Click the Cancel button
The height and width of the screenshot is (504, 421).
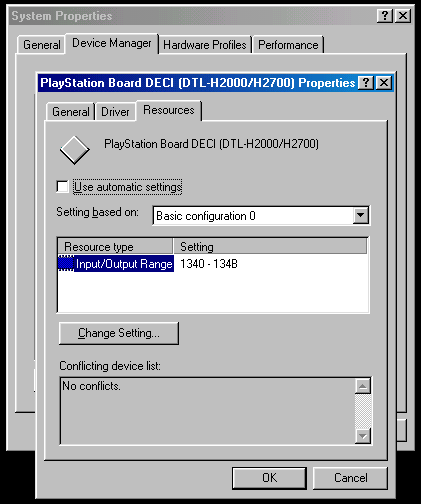click(x=350, y=478)
